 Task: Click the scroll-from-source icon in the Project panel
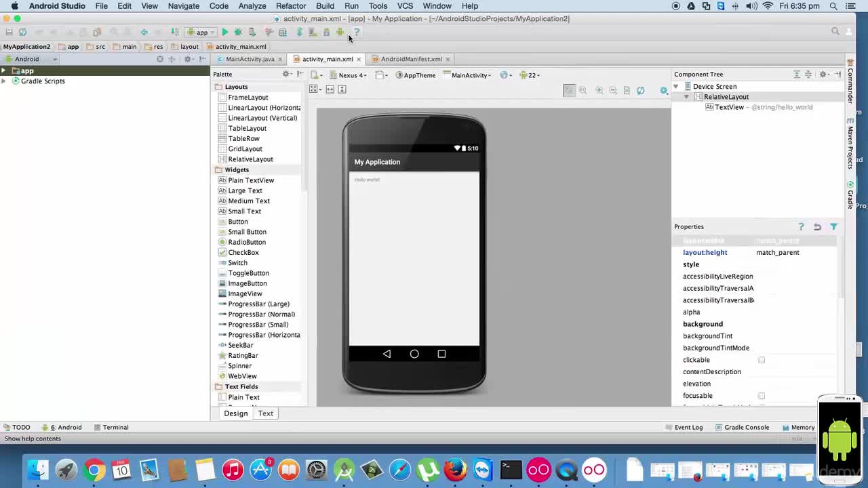click(x=160, y=59)
